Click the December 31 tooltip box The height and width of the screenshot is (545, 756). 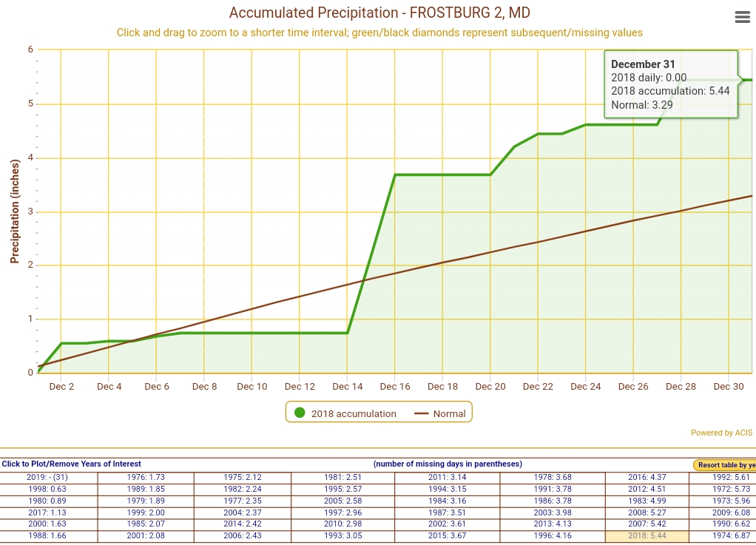point(670,84)
